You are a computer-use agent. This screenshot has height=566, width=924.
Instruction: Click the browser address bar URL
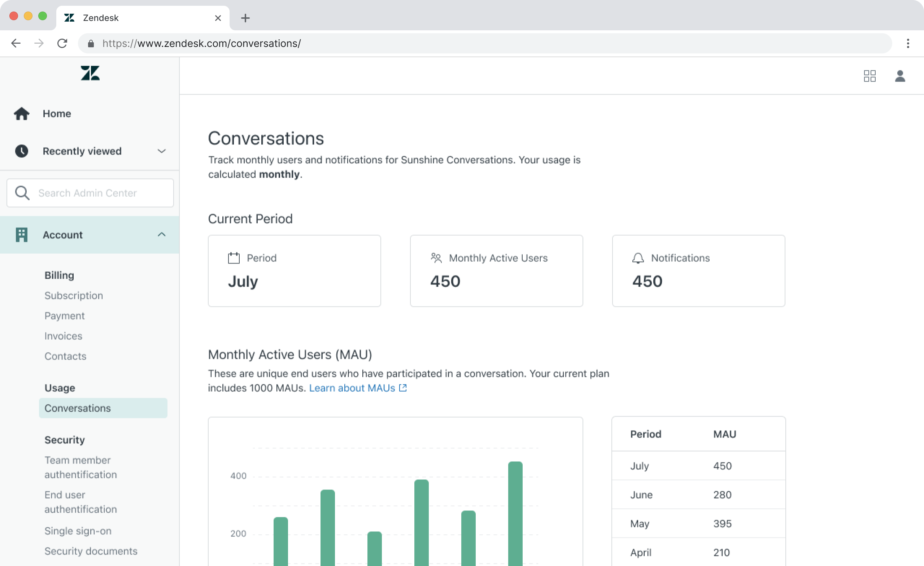coord(201,44)
